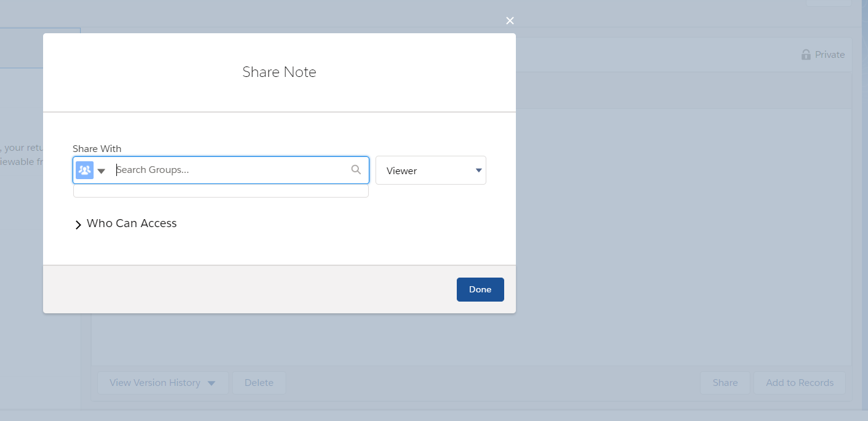Click the Share With label

97,148
